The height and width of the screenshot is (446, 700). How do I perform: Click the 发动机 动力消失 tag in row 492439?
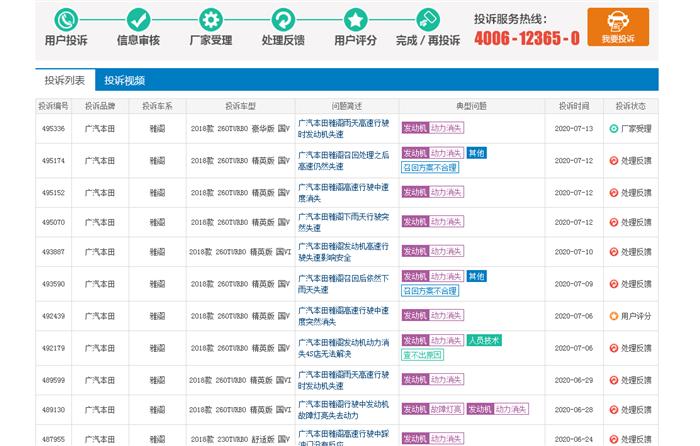point(433,316)
